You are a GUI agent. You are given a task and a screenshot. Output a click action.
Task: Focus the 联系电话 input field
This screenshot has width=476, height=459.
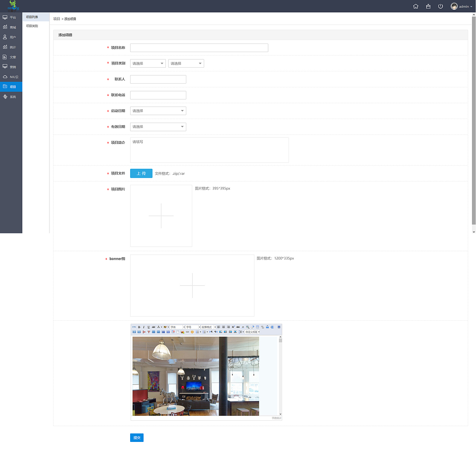tap(158, 95)
